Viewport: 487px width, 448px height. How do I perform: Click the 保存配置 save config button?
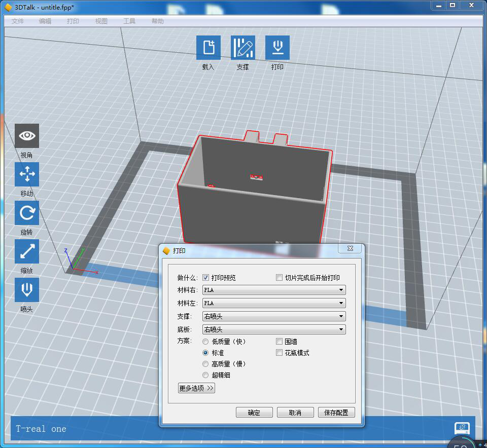(x=336, y=413)
